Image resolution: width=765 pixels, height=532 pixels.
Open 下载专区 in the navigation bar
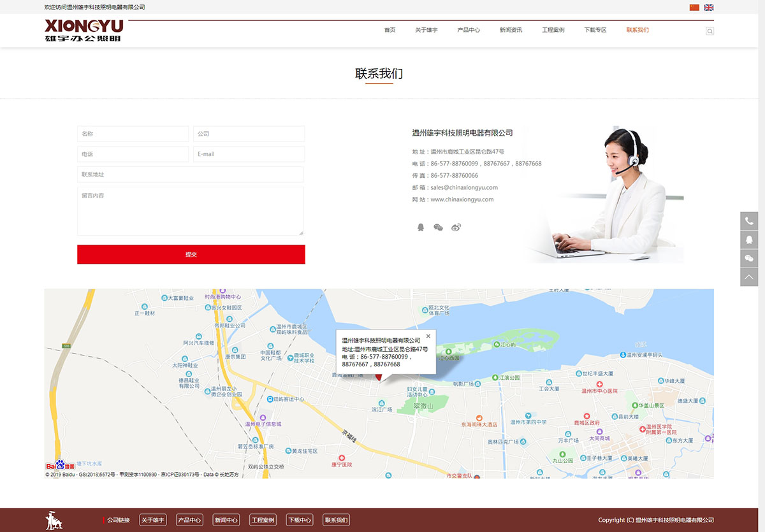(595, 30)
